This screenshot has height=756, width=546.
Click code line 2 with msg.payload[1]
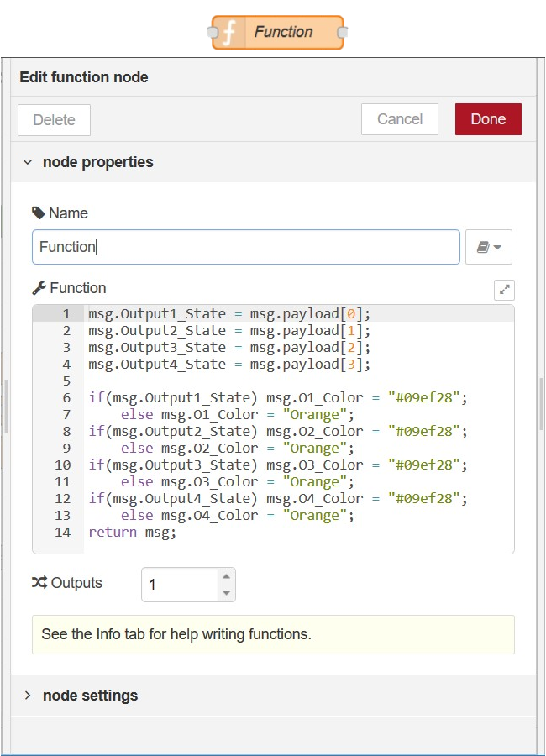coord(229,331)
